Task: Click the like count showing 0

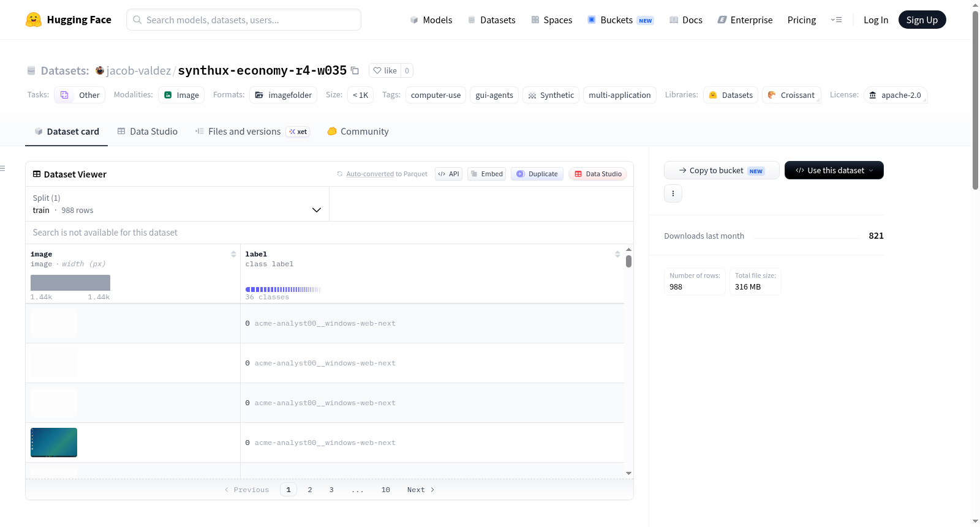Action: pyautogui.click(x=407, y=70)
